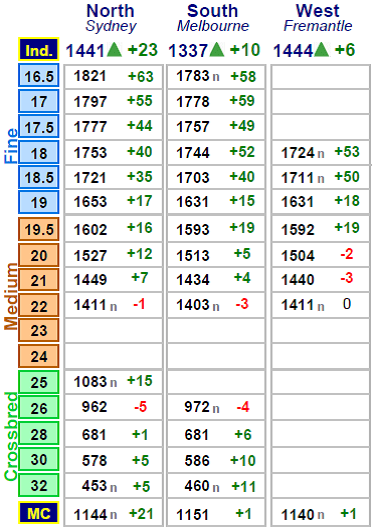Click the vertical Crossbred category label
This screenshot has width=376, height=531.
coord(11,436)
